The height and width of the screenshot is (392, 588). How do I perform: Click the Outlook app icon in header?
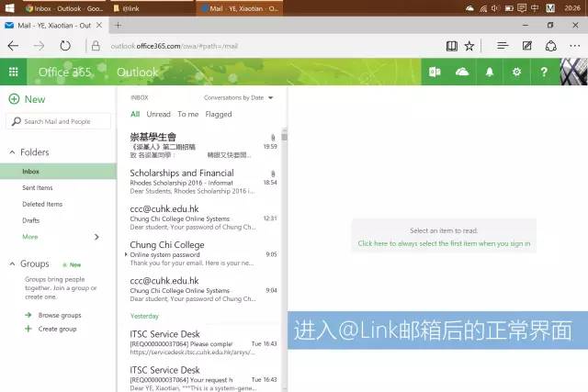pyautogui.click(x=436, y=72)
